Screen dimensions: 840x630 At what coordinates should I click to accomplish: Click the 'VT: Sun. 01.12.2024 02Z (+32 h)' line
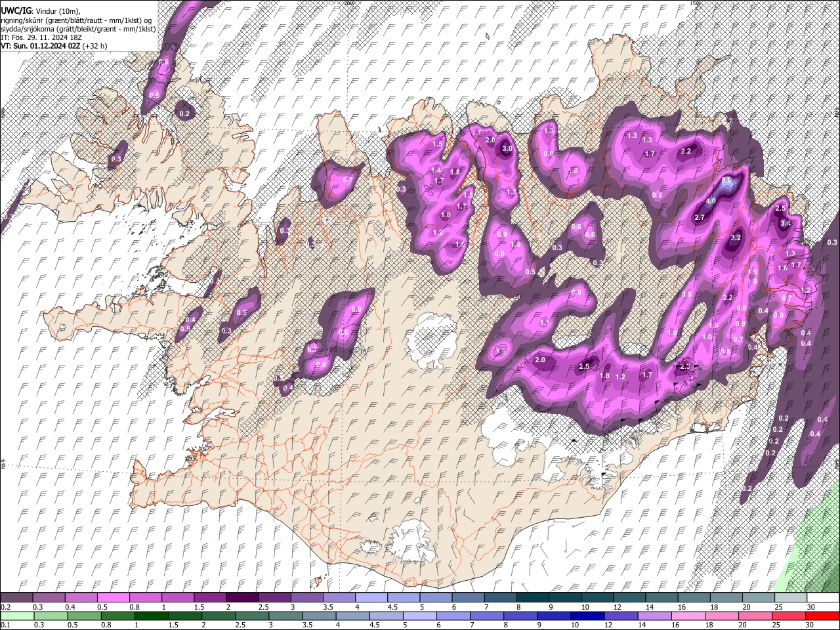click(x=54, y=46)
